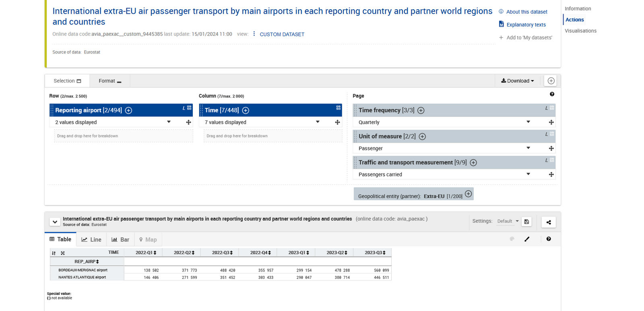Click the NANTES ATLANTIQUE airport row label
This screenshot has width=644, height=311.
(x=82, y=278)
